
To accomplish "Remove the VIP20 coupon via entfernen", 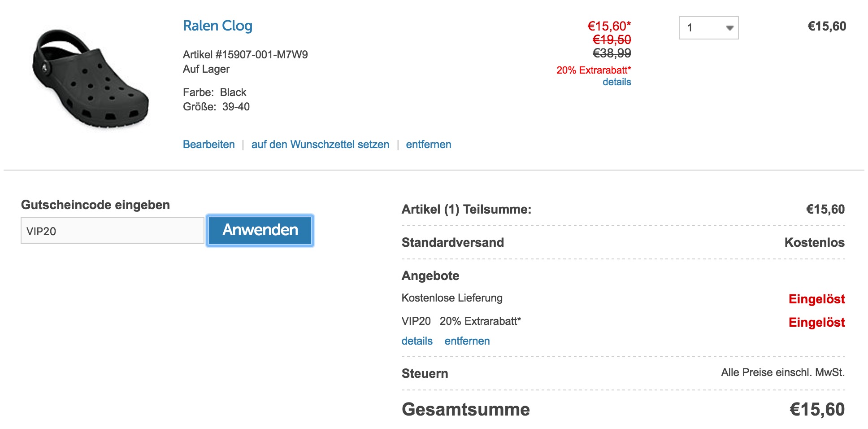I will click(x=467, y=341).
